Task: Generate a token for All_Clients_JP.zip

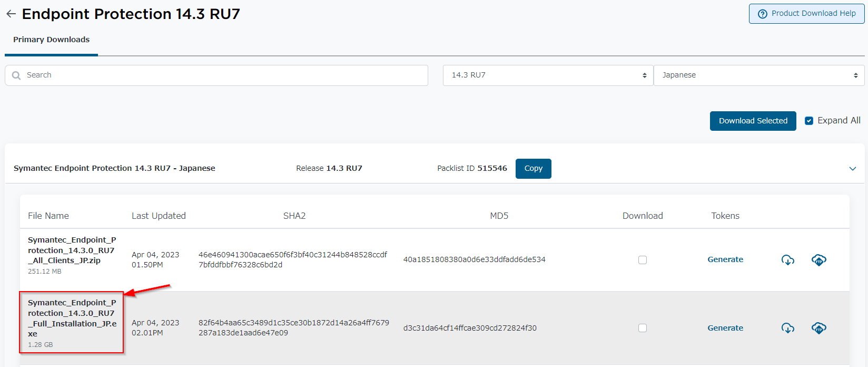Action: 725,259
